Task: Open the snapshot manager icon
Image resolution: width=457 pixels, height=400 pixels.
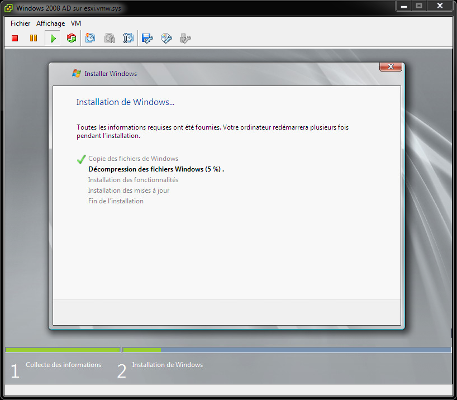Action: 128,38
